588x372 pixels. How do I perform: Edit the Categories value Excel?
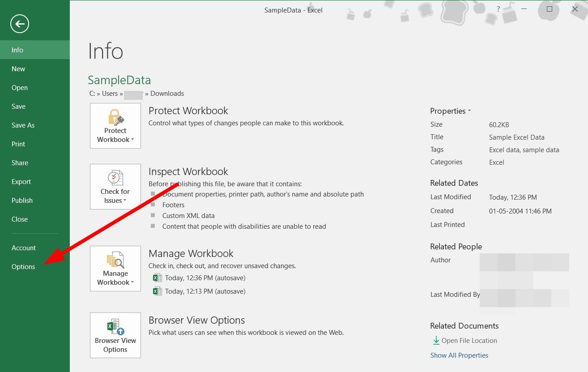[x=497, y=162]
